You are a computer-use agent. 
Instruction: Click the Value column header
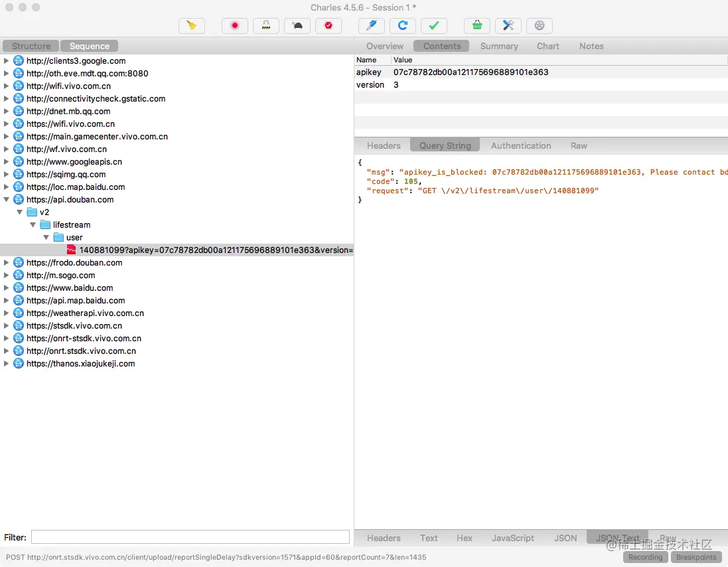tap(559, 60)
